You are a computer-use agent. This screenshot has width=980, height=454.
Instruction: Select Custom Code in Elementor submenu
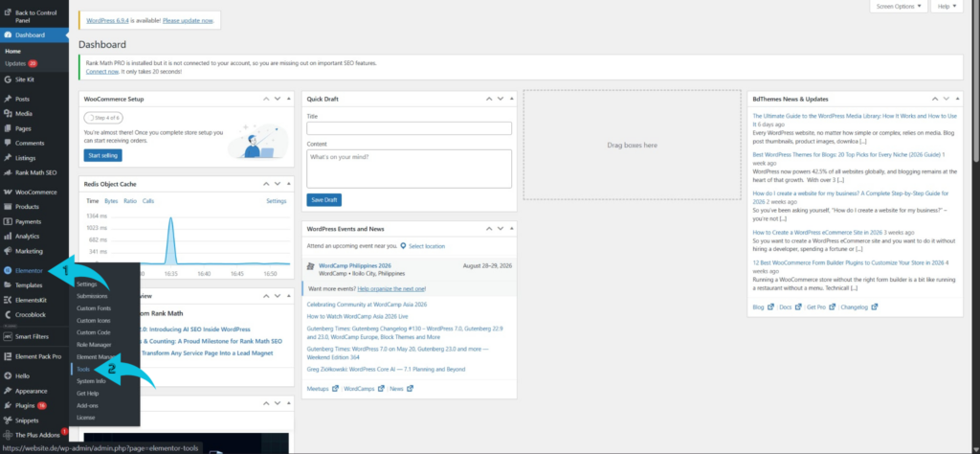point(93,332)
